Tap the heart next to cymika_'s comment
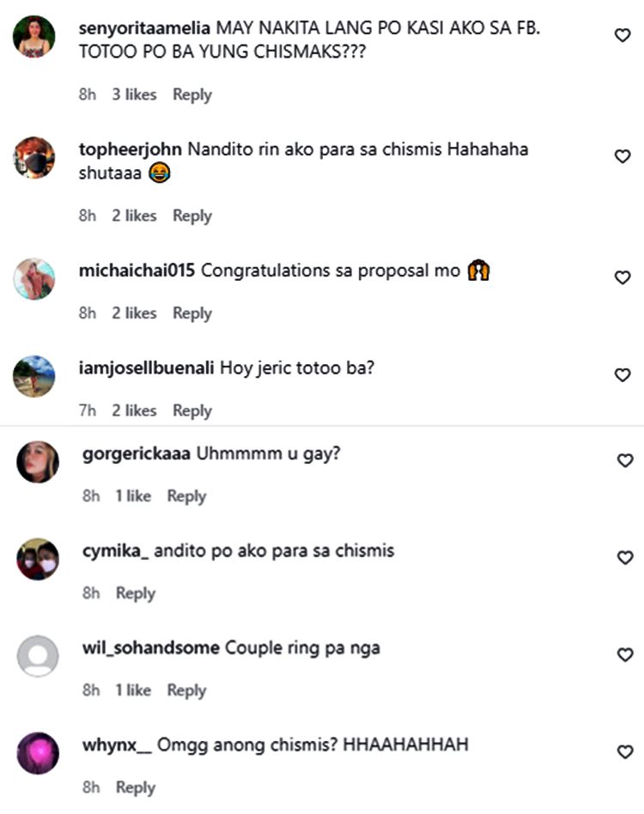 point(625,557)
